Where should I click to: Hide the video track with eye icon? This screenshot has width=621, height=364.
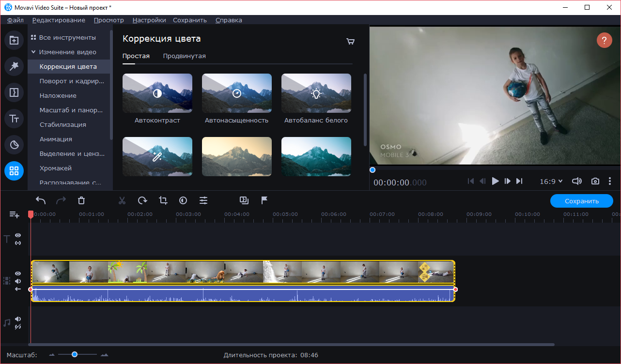pos(18,273)
